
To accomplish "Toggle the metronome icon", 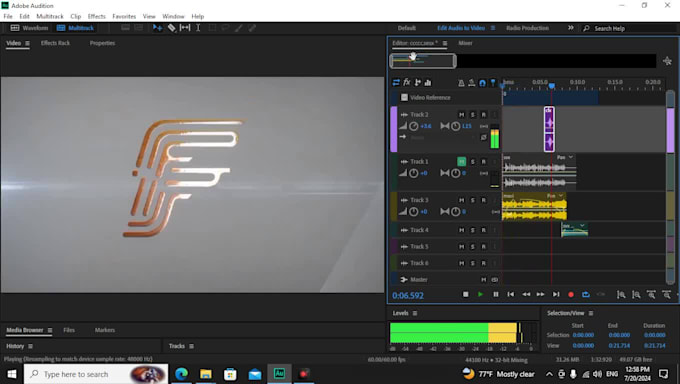I will (x=461, y=83).
